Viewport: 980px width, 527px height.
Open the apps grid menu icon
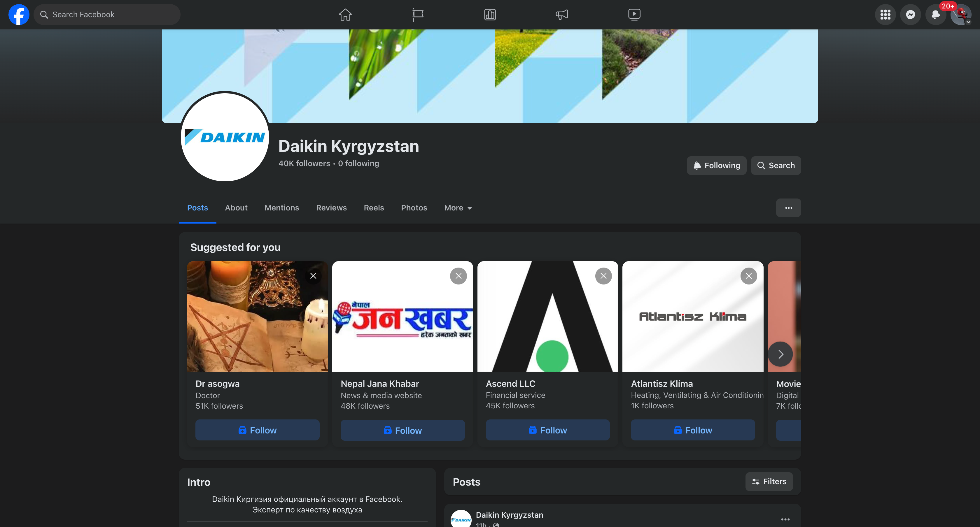pos(885,15)
